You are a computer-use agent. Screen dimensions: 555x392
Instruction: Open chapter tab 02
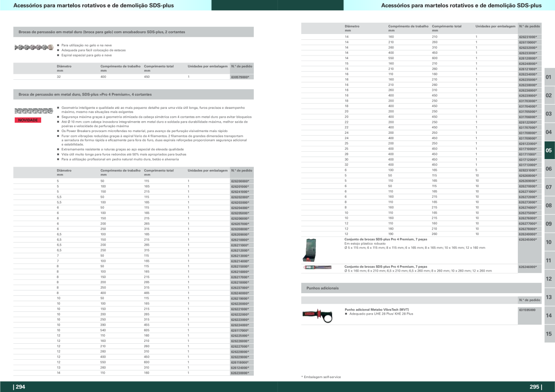click(549, 96)
